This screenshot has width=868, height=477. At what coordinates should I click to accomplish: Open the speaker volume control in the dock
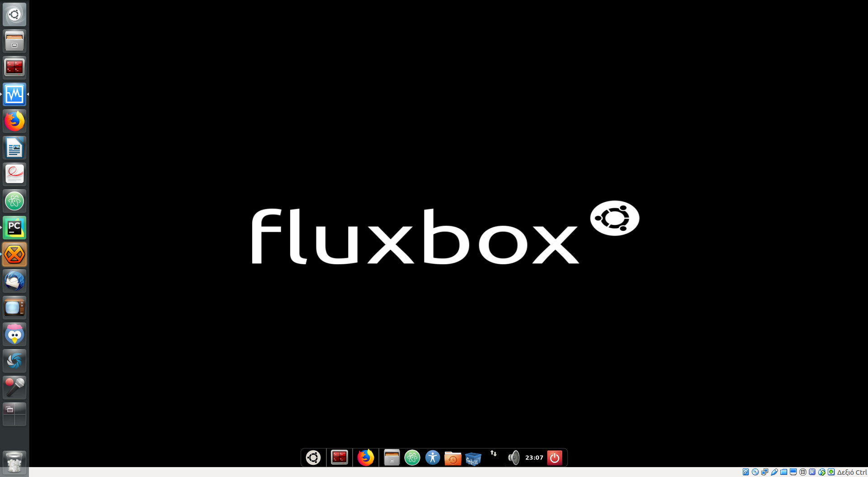pyautogui.click(x=514, y=458)
